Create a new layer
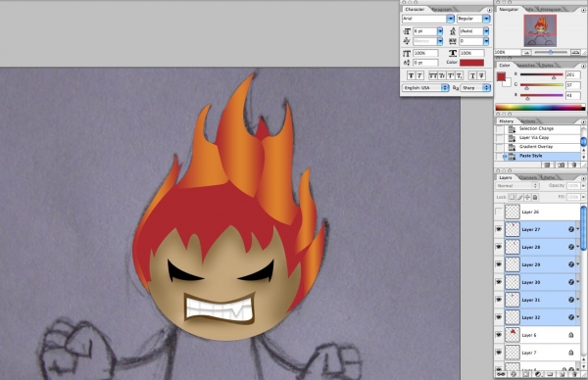This screenshot has width=588, height=380. (563, 374)
